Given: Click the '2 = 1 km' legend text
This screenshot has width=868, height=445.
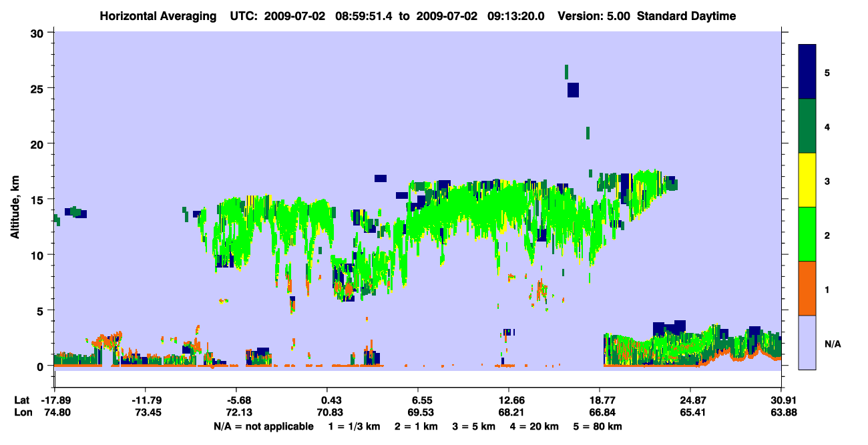Looking at the screenshot, I should (415, 426).
